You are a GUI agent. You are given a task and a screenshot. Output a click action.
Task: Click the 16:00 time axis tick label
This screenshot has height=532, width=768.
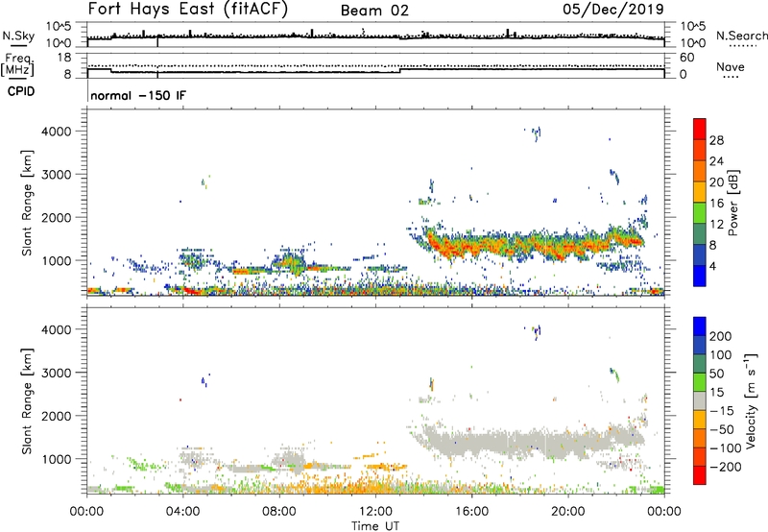(471, 512)
